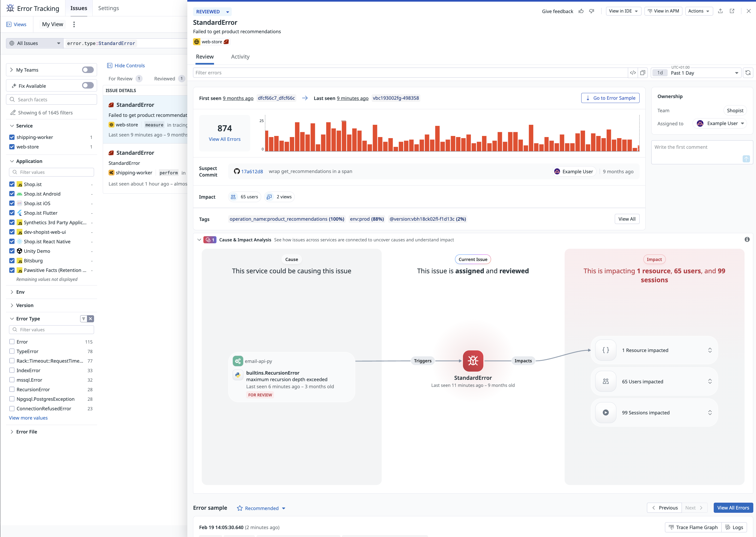The width and height of the screenshot is (756, 537).
Task: Click the Cause & Impact info icon
Action: pos(747,239)
